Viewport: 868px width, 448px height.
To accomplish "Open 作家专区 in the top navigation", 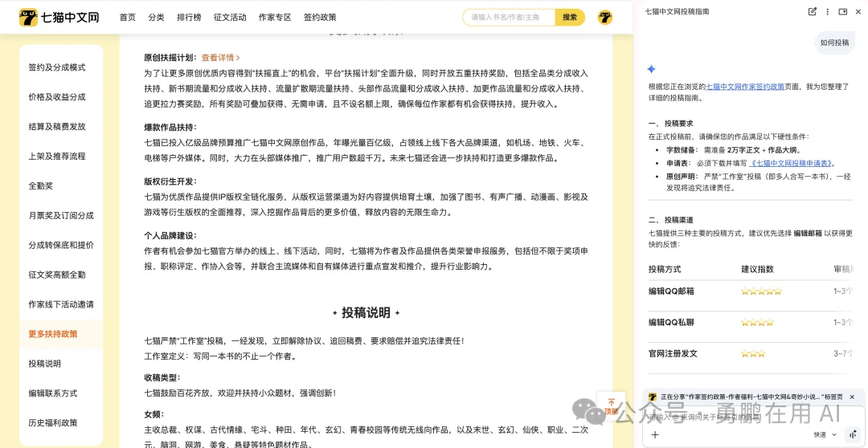I will [275, 17].
